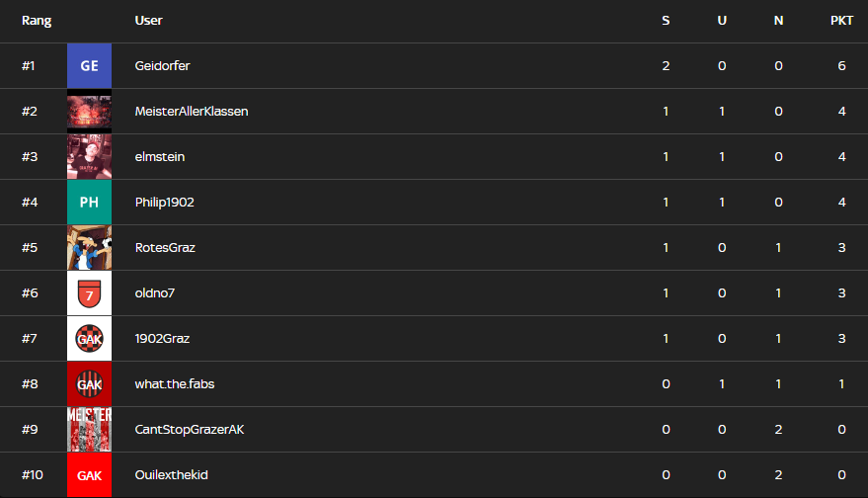The image size is (868, 498).
Task: Click RotesGraz's cartoon avatar
Action: (89, 248)
